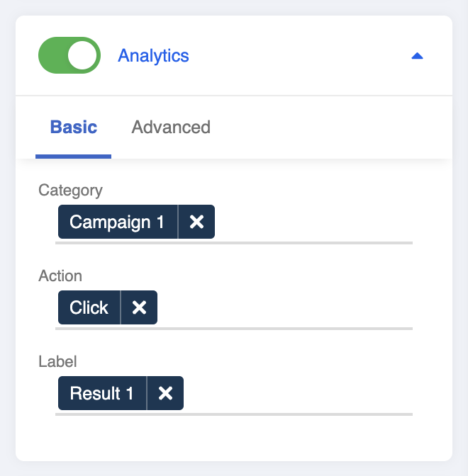Click the Label field label
Screen dimensions: 468x476
coord(57,361)
